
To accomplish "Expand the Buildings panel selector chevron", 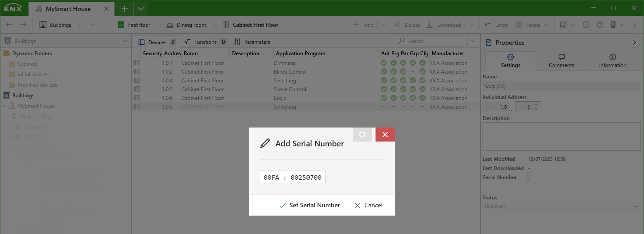I will click(125, 41).
